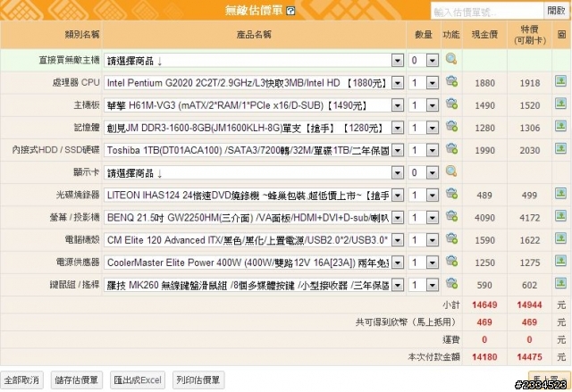Click the cash payment total 14180

[484, 357]
